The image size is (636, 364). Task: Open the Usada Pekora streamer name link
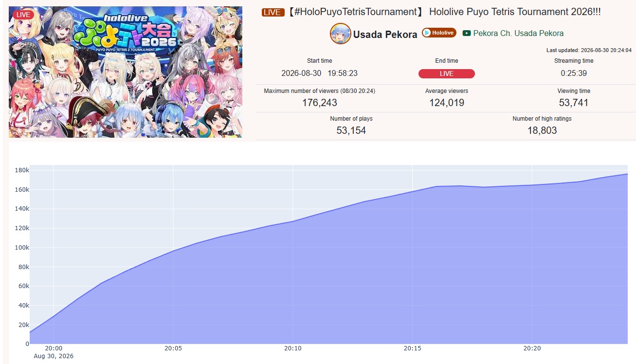click(385, 34)
